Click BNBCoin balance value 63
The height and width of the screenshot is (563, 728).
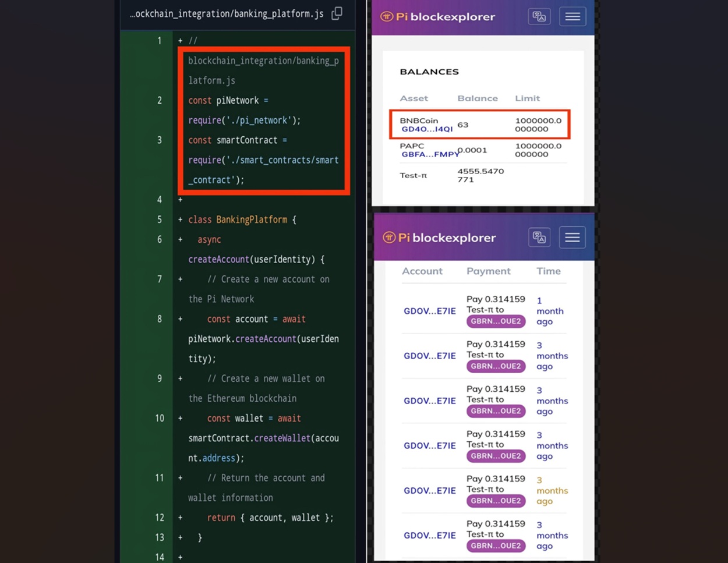(x=463, y=125)
